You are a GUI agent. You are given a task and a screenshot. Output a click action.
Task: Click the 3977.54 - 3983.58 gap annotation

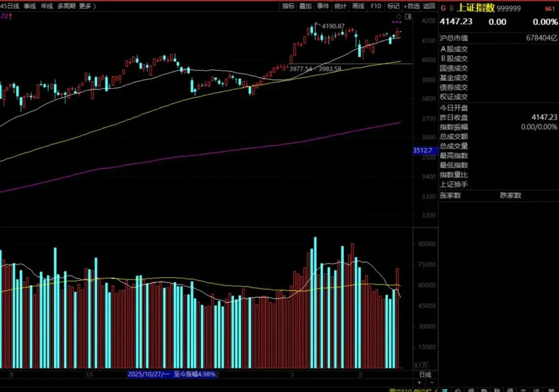[315, 69]
